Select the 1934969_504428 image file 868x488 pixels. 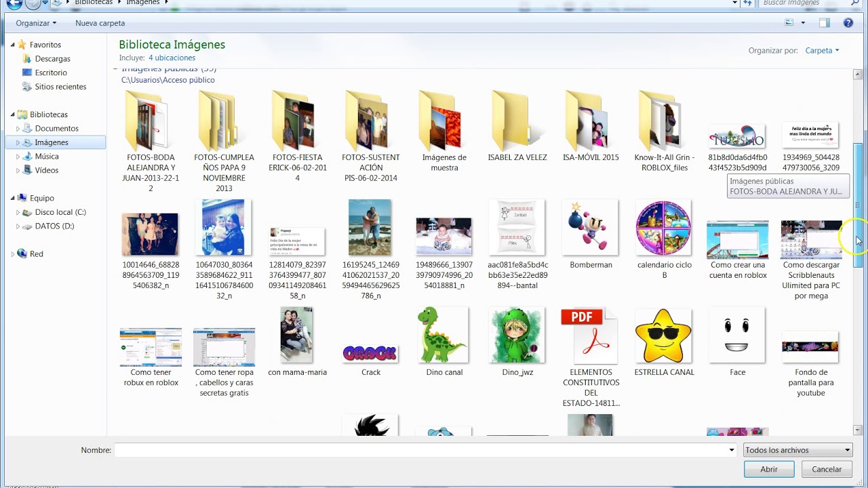pos(811,148)
